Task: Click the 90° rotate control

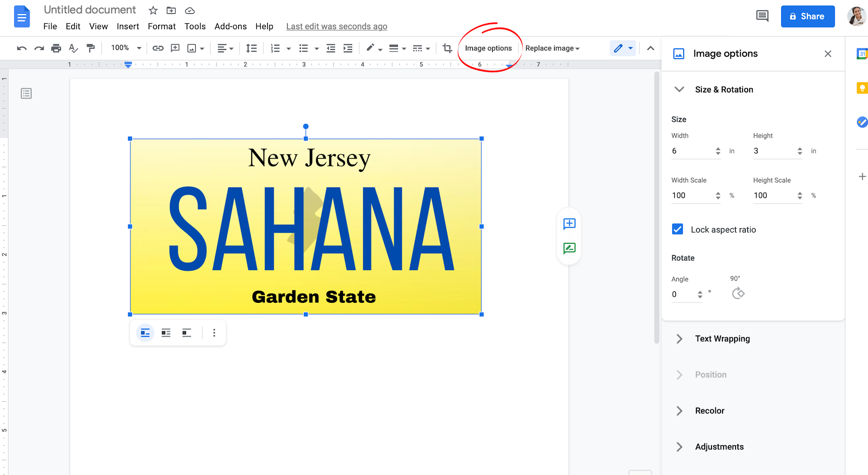Action: 738,293
